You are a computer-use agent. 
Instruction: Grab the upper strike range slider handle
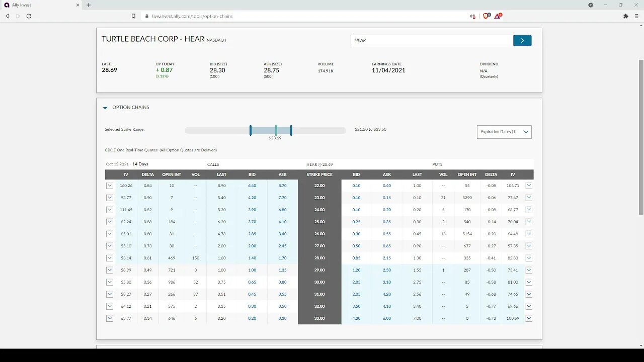pyautogui.click(x=291, y=130)
